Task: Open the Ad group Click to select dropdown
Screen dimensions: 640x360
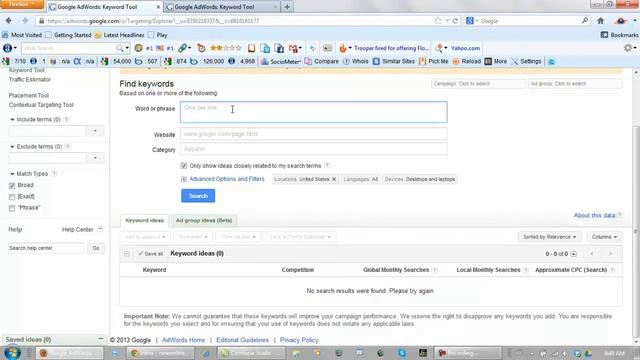Action: pyautogui.click(x=575, y=84)
